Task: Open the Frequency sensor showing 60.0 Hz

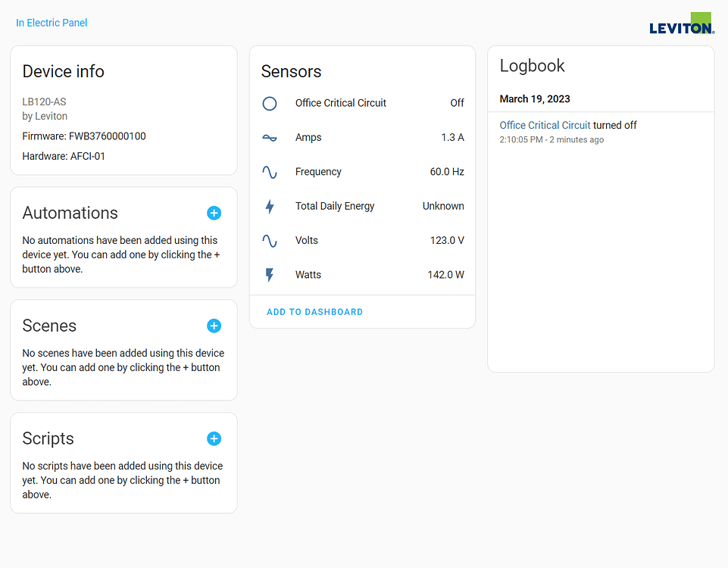Action: click(362, 172)
